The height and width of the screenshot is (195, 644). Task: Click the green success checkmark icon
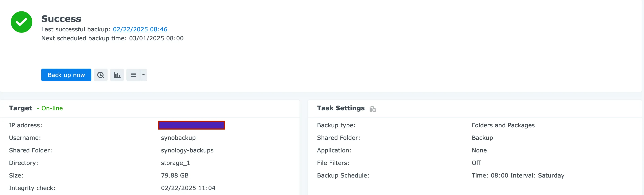(x=22, y=22)
